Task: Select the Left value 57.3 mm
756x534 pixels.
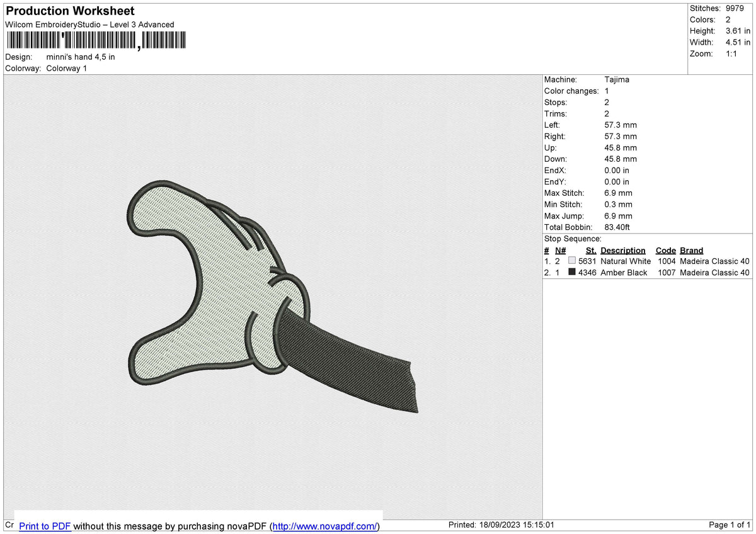Action: 621,125
